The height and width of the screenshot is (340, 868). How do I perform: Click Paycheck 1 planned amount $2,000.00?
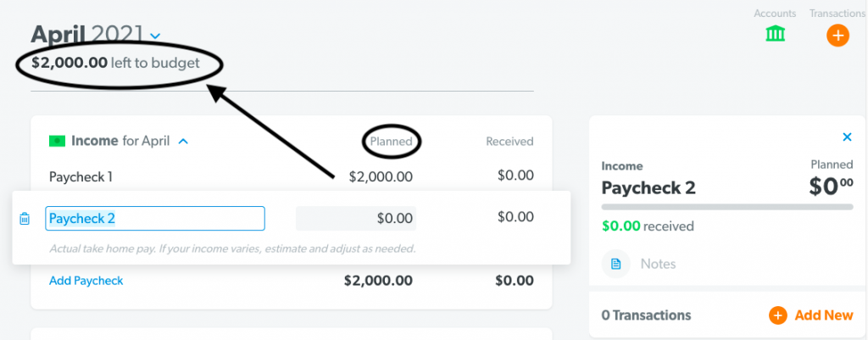[x=381, y=176]
